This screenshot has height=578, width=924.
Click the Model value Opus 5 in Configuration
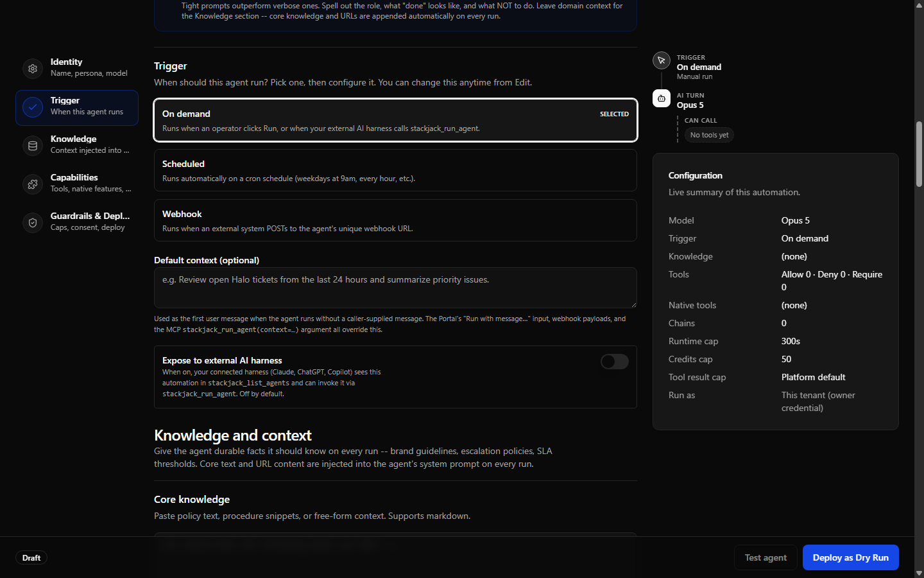coord(795,220)
